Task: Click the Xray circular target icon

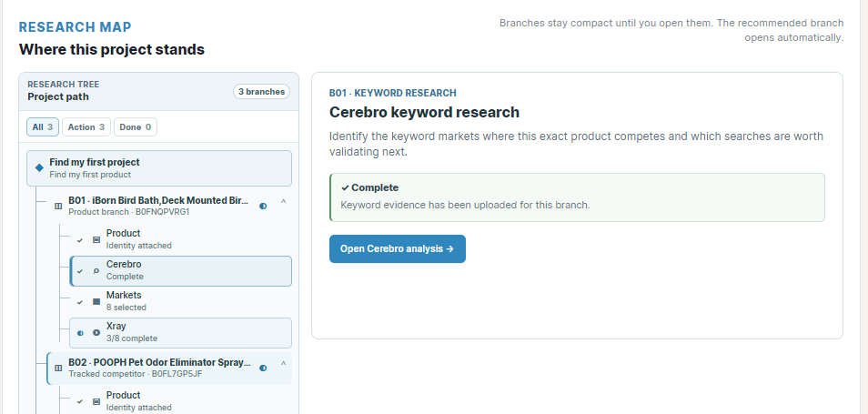Action: 96,333
